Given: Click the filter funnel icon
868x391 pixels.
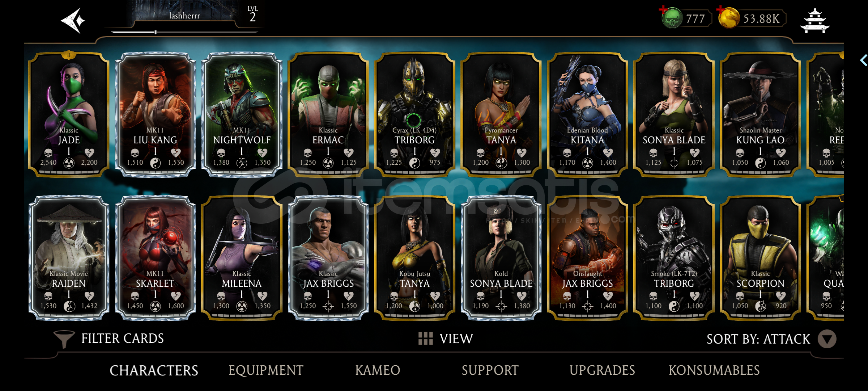Looking at the screenshot, I should 64,339.
